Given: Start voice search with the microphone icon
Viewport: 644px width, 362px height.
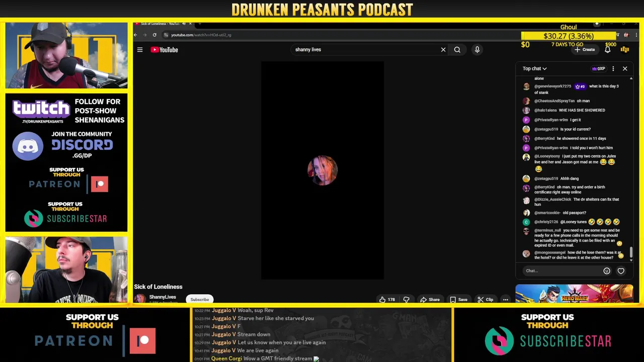Looking at the screenshot, I should (477, 50).
